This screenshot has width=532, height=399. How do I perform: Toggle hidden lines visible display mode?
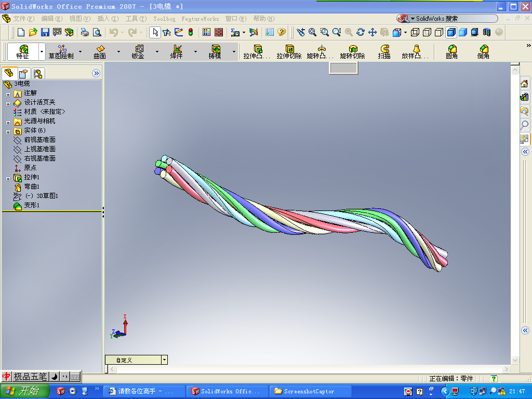[x=428, y=32]
